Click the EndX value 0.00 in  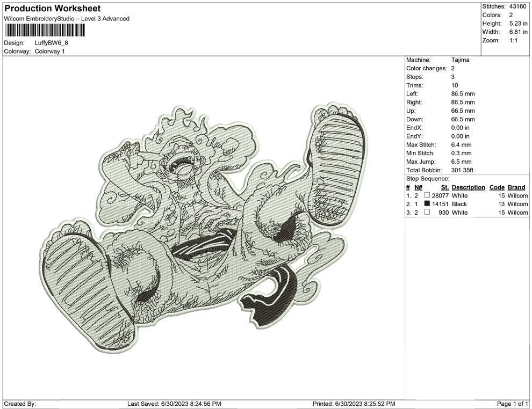460,128
